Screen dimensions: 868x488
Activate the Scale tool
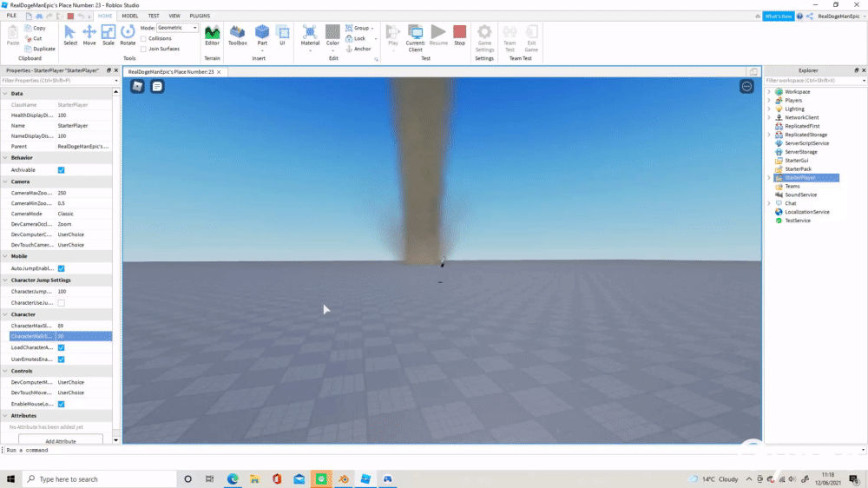[x=108, y=36]
